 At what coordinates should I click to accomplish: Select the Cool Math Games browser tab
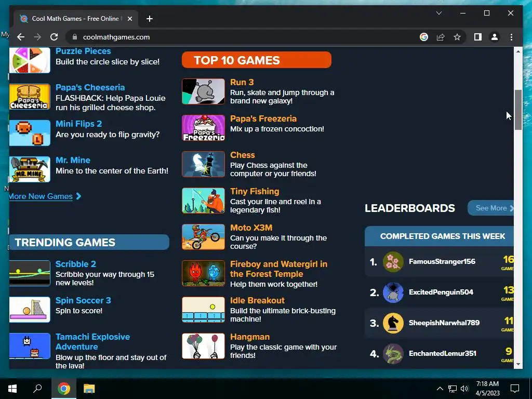[75, 19]
